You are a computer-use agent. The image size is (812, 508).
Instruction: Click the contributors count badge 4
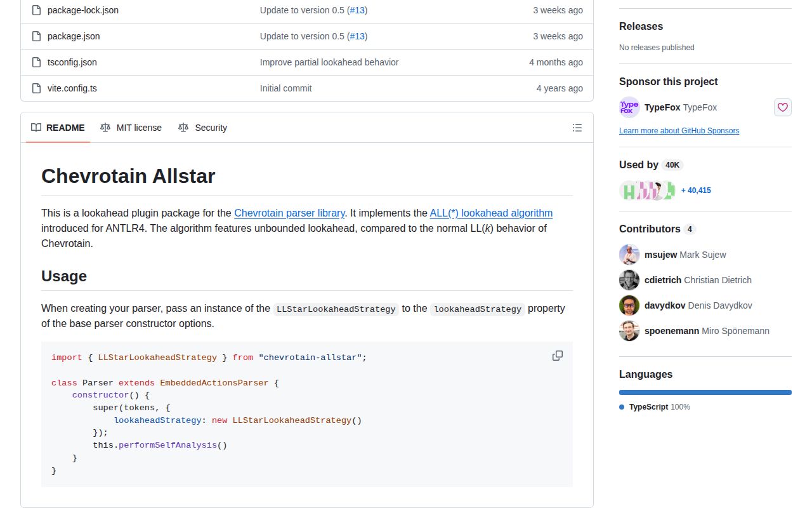click(x=690, y=229)
